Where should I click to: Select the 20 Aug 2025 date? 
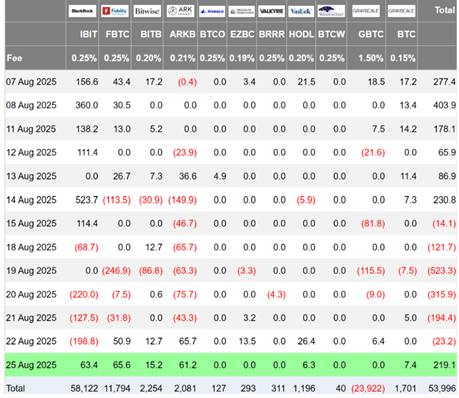click(31, 294)
